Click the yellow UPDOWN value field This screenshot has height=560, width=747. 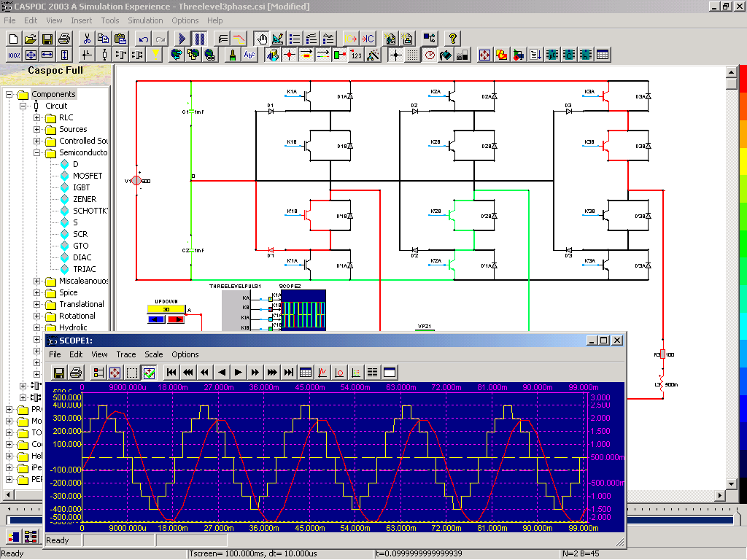coord(166,309)
